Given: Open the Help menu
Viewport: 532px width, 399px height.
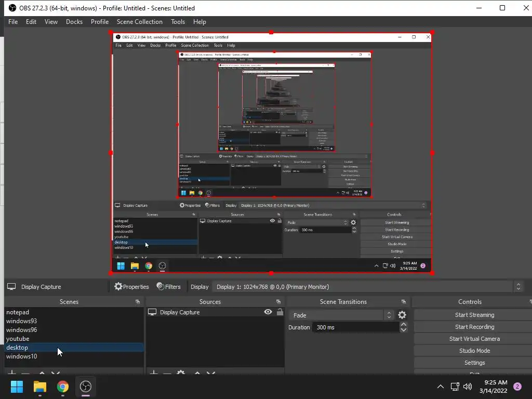Looking at the screenshot, I should click(x=199, y=22).
